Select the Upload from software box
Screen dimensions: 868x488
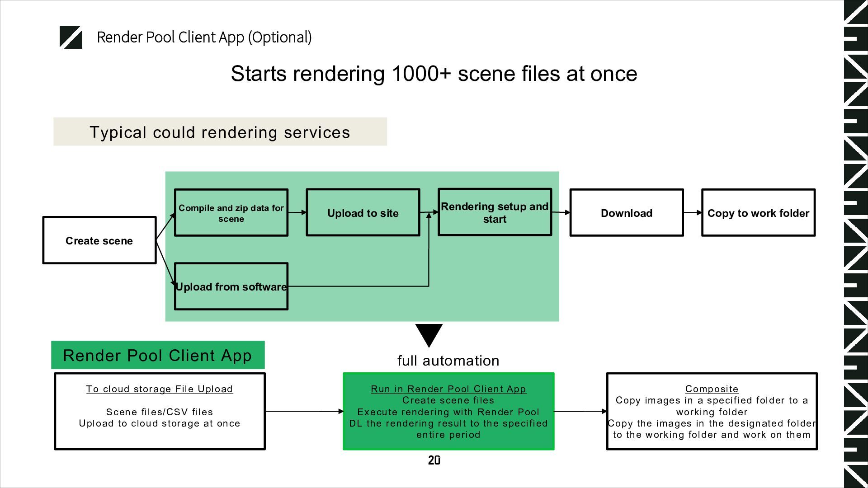[x=231, y=286]
